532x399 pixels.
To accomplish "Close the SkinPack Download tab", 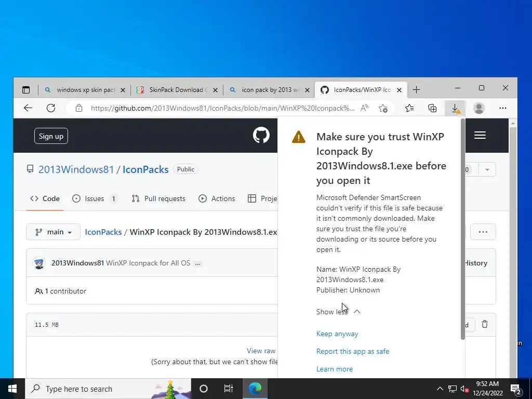I will [215, 90].
